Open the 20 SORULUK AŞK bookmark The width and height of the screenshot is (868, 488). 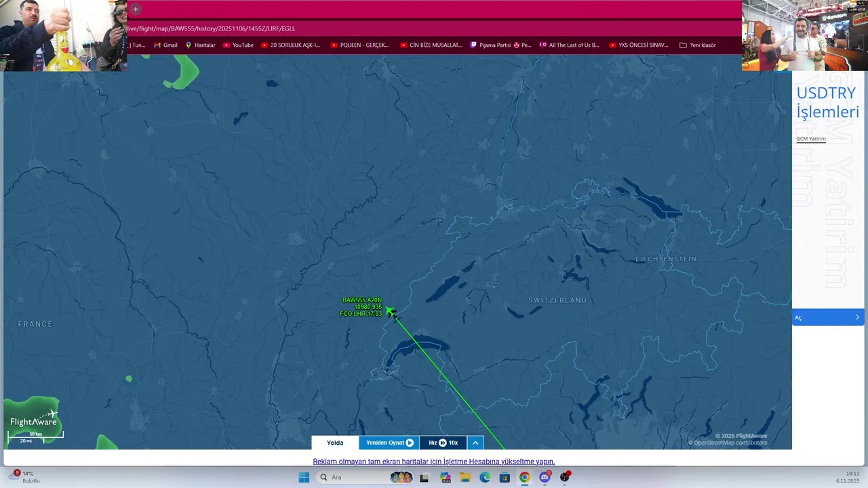click(290, 45)
